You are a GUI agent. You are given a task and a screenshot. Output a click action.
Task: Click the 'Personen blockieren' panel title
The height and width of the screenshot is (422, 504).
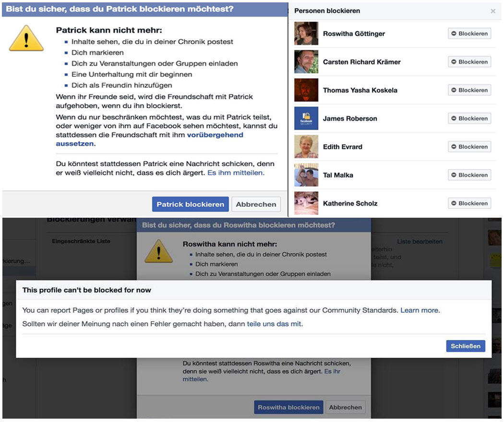[x=327, y=11]
